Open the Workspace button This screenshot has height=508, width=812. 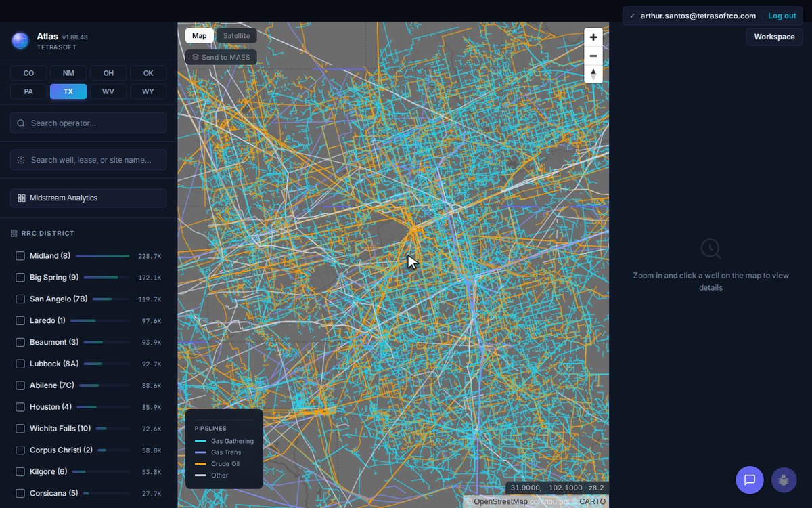[x=774, y=37]
